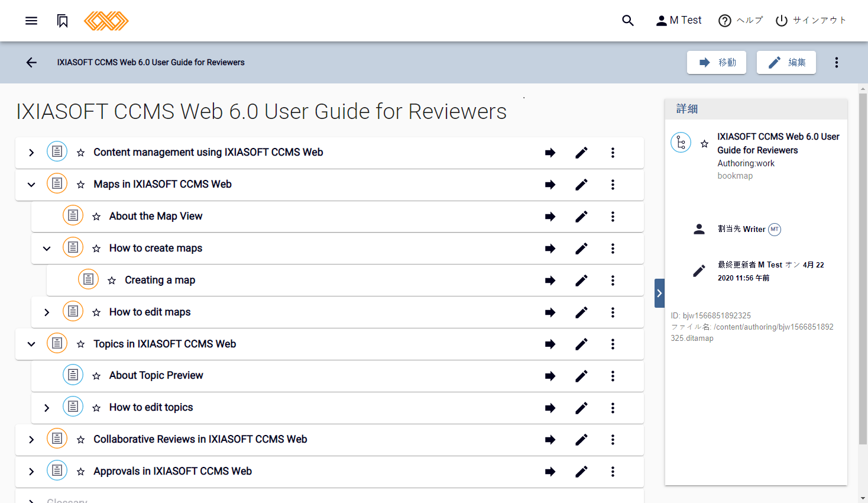Viewport: 868px width, 503px height.
Task: Sign out via サインアウト
Action: [x=811, y=21]
